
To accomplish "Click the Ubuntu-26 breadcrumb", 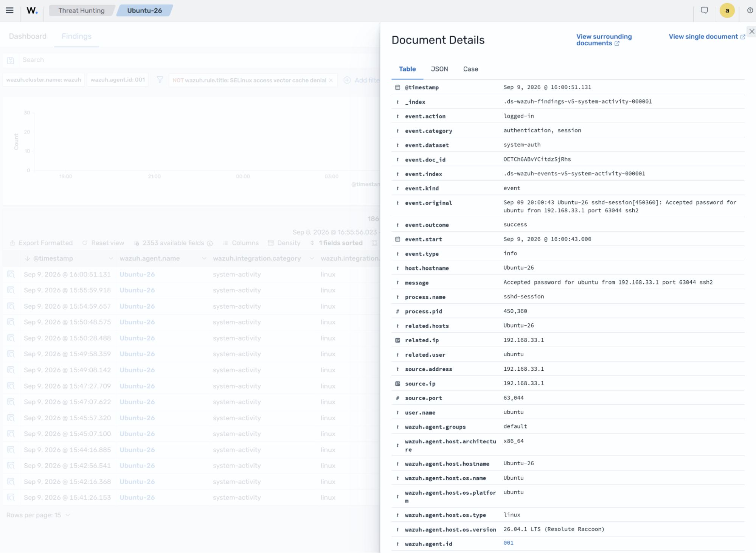I will (x=144, y=11).
